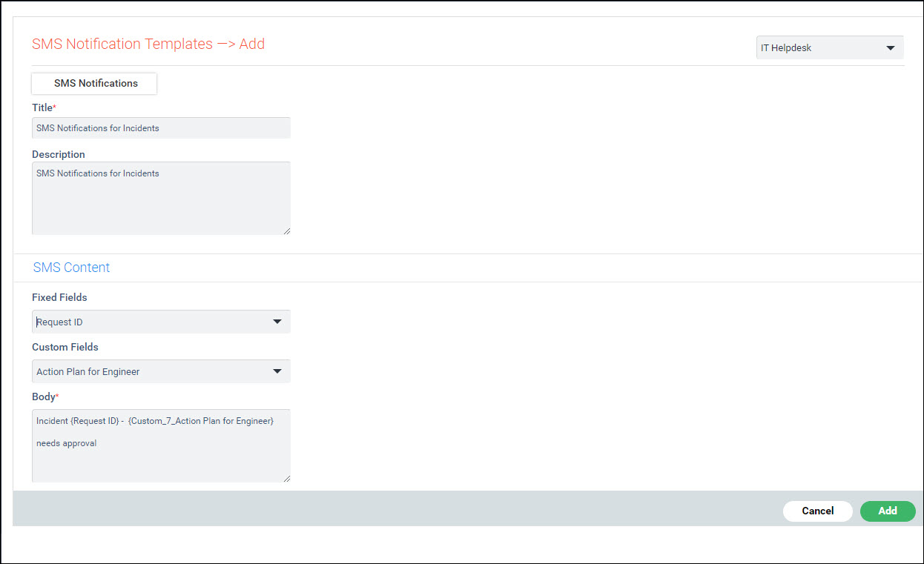The height and width of the screenshot is (564, 924).
Task: Click the Custom Fields label
Action: [65, 347]
